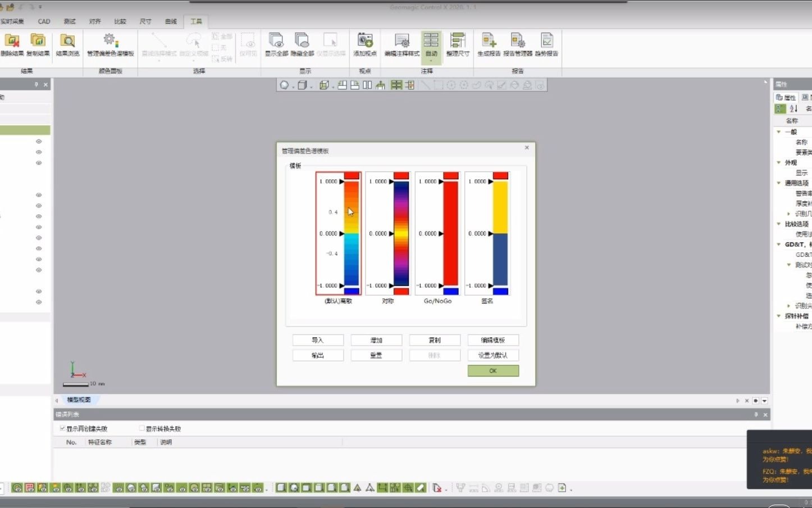Click the 输出 button in the dialog
The width and height of the screenshot is (812, 508).
(x=318, y=355)
